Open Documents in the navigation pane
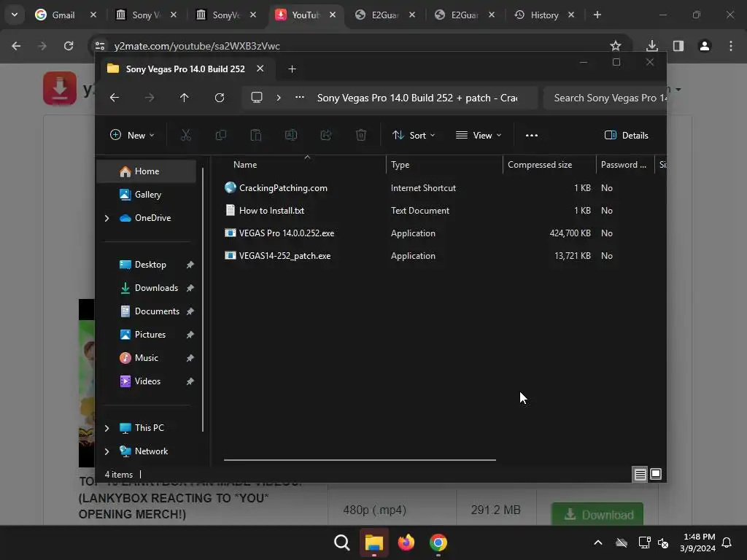Viewport: 747px width, 560px height. tap(157, 311)
